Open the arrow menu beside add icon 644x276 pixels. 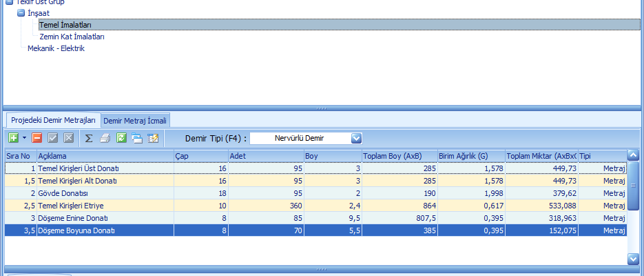[x=24, y=138]
